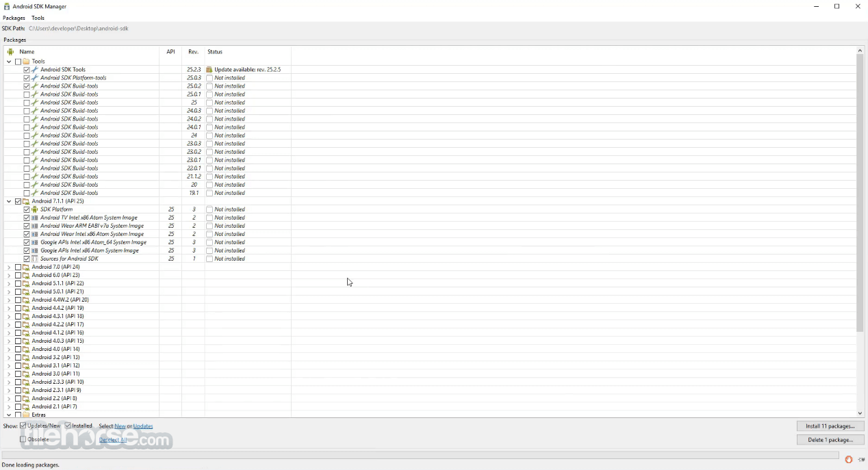Image resolution: width=868 pixels, height=470 pixels.
Task: Expand the Android 4.1.2 (API 16) group
Action: pyautogui.click(x=9, y=332)
